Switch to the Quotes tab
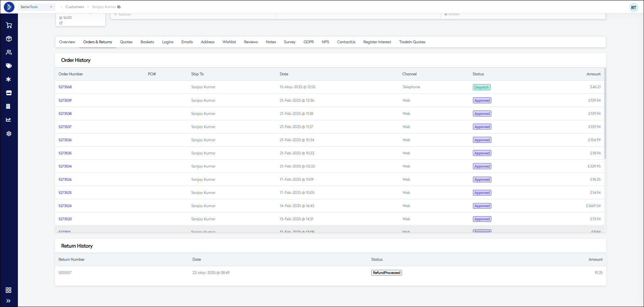The image size is (644, 307). (126, 42)
